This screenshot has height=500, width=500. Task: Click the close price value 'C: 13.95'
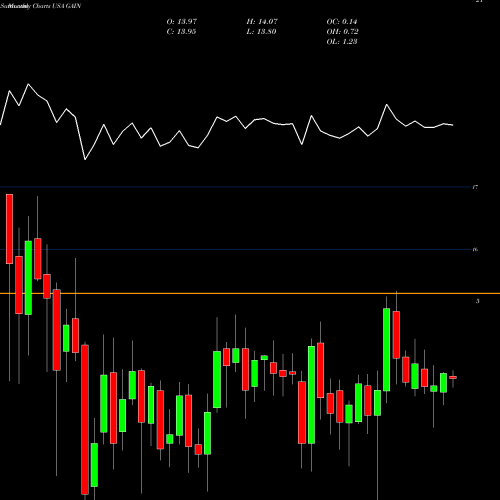[x=181, y=32]
